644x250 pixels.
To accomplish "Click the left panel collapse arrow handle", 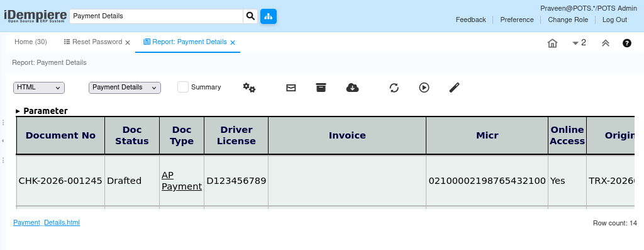I will [3, 141].
